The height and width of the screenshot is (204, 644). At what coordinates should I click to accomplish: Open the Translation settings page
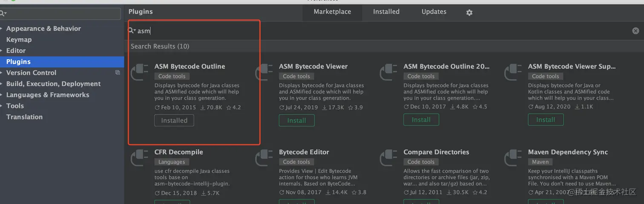24,117
